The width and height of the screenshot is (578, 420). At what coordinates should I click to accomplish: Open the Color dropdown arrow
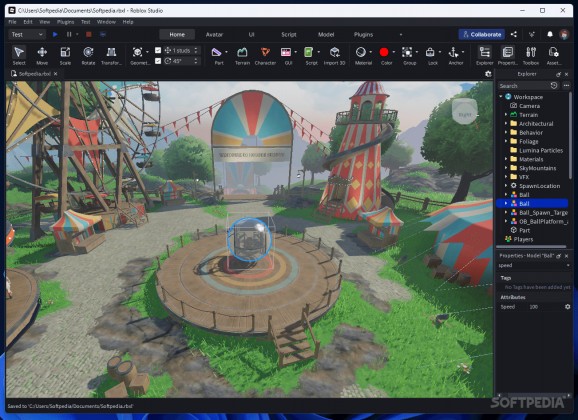tap(394, 52)
